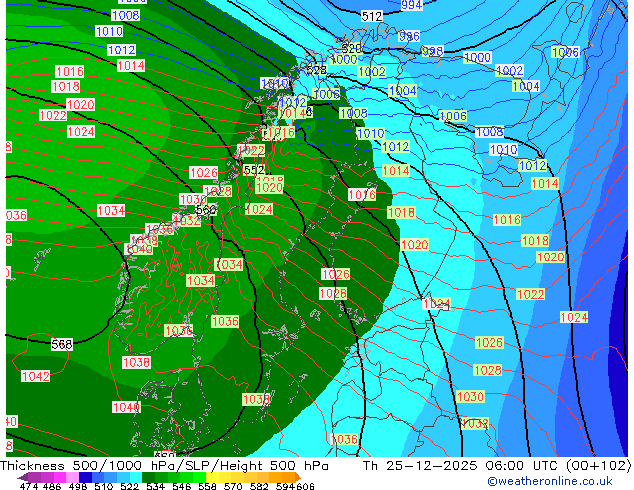The height and width of the screenshot is (490, 634).
Task: Click the legend value 546
Action: click(x=181, y=486)
